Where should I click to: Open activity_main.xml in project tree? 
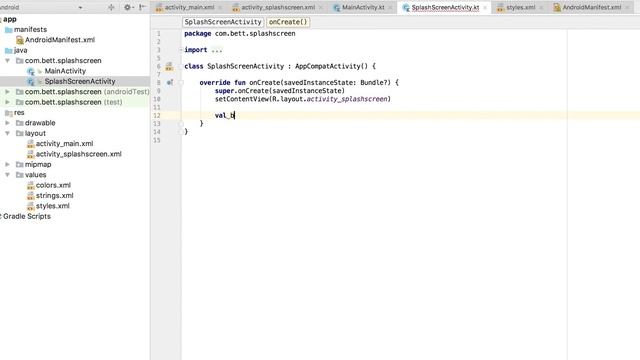click(64, 144)
